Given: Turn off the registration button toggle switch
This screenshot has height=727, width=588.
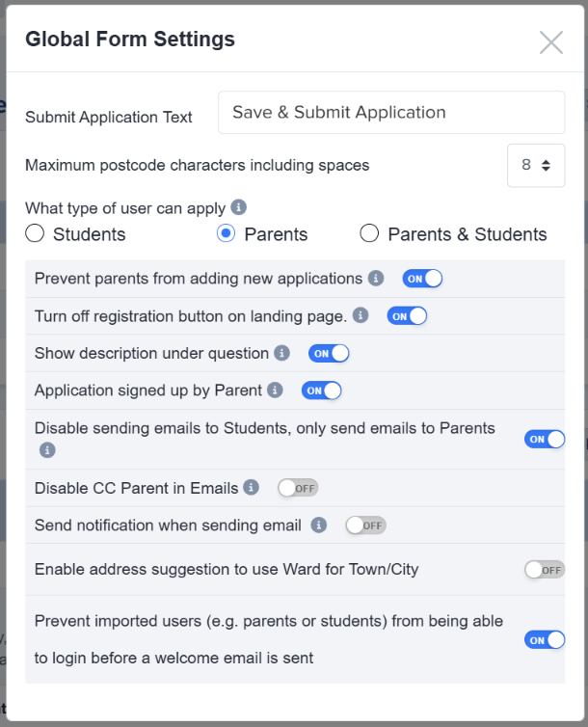Looking at the screenshot, I should coord(407,316).
